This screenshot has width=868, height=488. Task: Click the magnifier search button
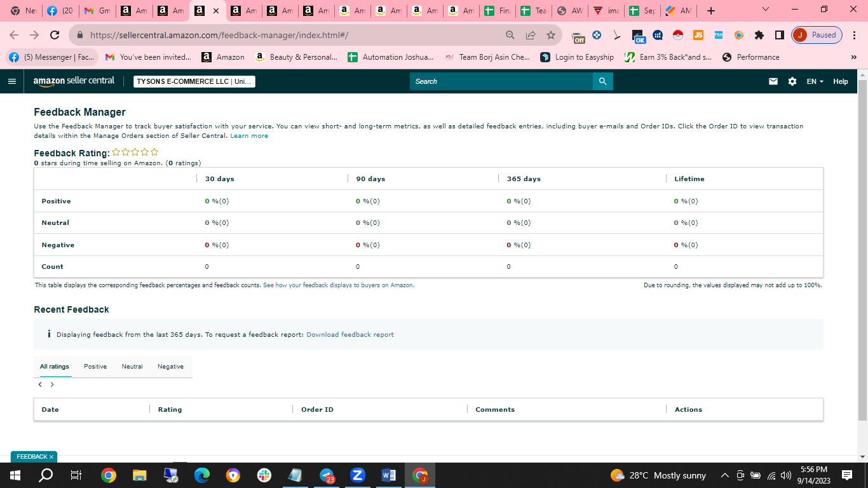pyautogui.click(x=602, y=81)
